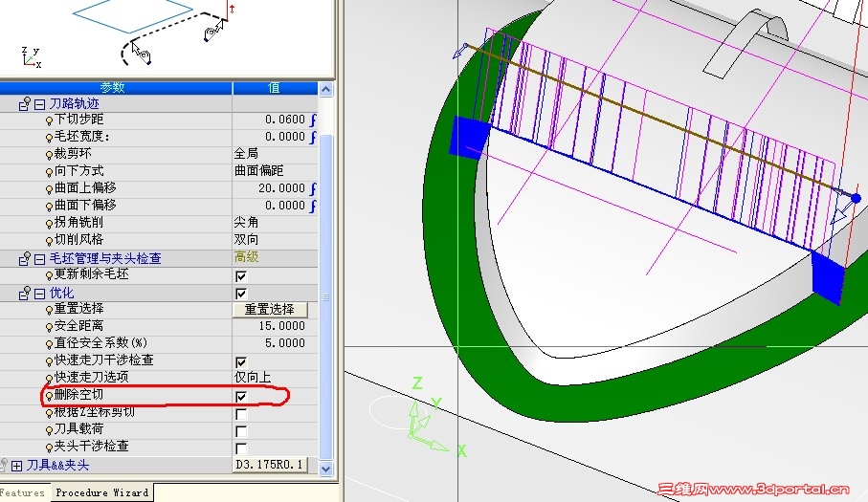Image resolution: width=868 pixels, height=502 pixels.
Task: Toggle the 删除空切 checkbox
Action: click(241, 397)
